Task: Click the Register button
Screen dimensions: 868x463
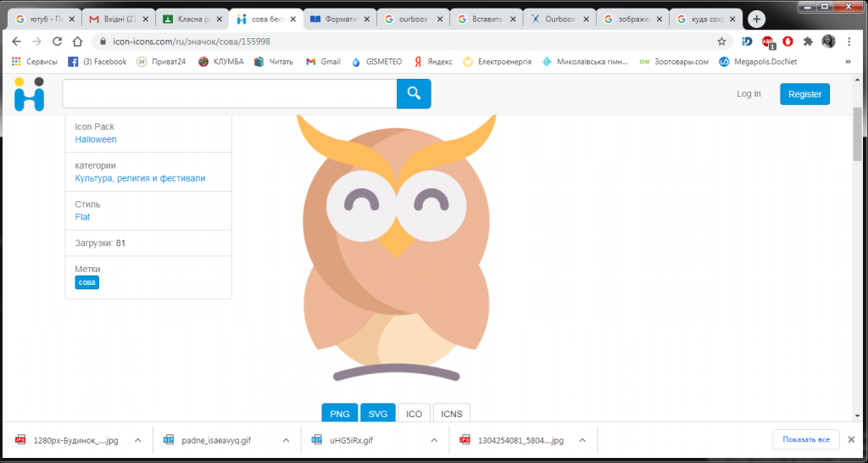Action: (x=805, y=93)
